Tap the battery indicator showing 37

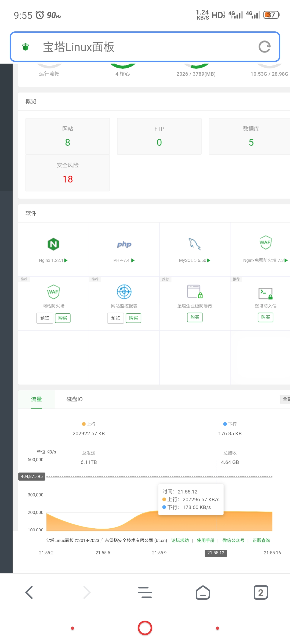pos(271,15)
